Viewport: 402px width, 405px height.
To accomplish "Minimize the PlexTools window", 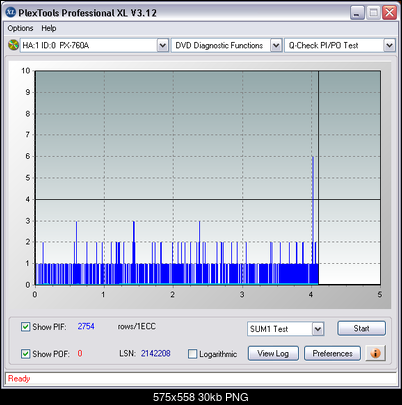I will pos(357,13).
